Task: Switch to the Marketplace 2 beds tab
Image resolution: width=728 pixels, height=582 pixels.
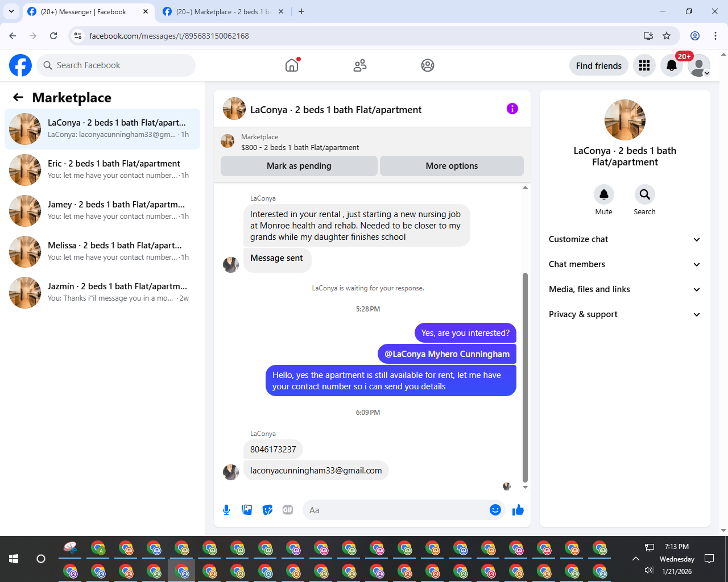Action: click(223, 11)
